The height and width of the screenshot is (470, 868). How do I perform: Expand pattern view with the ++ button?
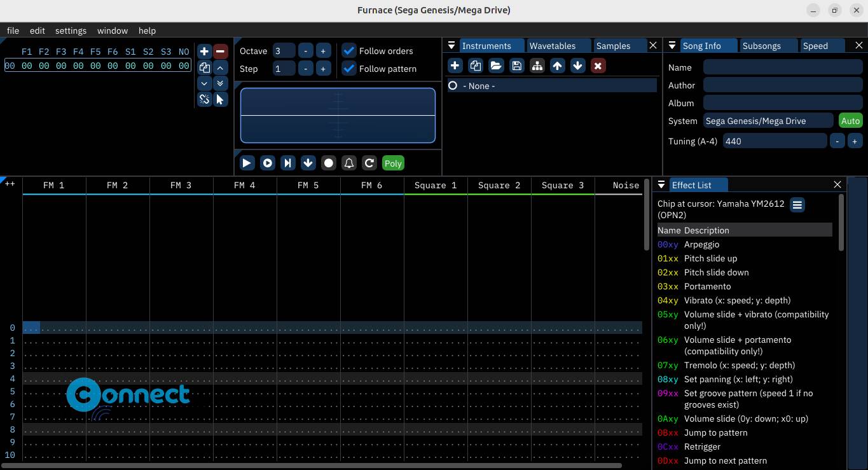click(10, 184)
